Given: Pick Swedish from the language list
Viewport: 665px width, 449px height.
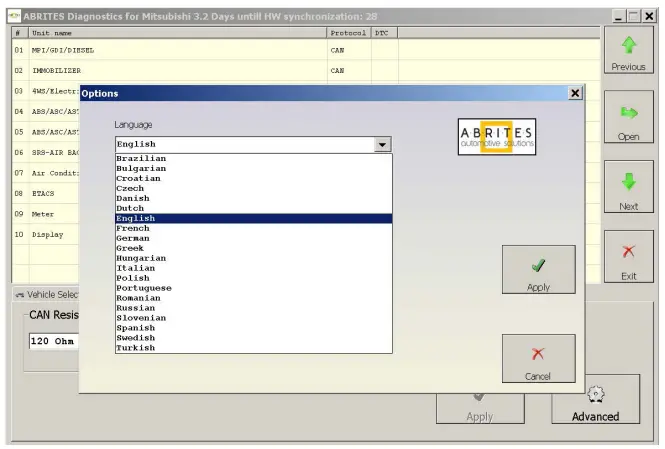Looking at the screenshot, I should coord(254,338).
